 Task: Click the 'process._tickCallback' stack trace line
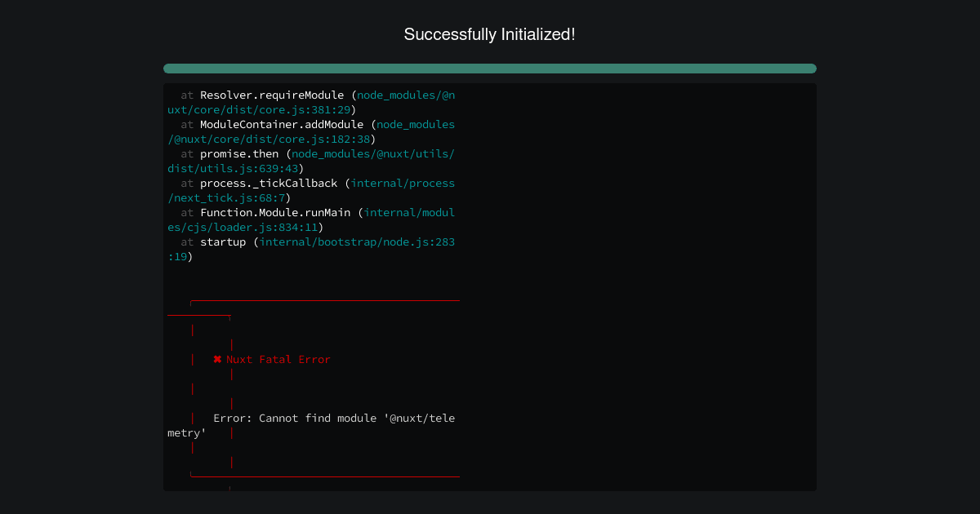[318, 184]
